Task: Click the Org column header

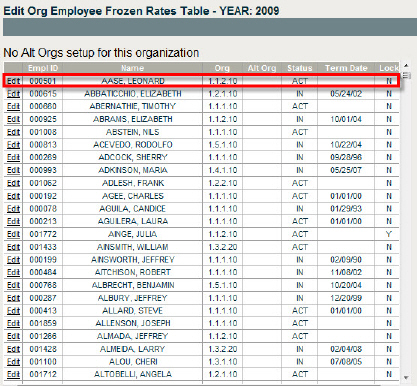Action: (222, 68)
